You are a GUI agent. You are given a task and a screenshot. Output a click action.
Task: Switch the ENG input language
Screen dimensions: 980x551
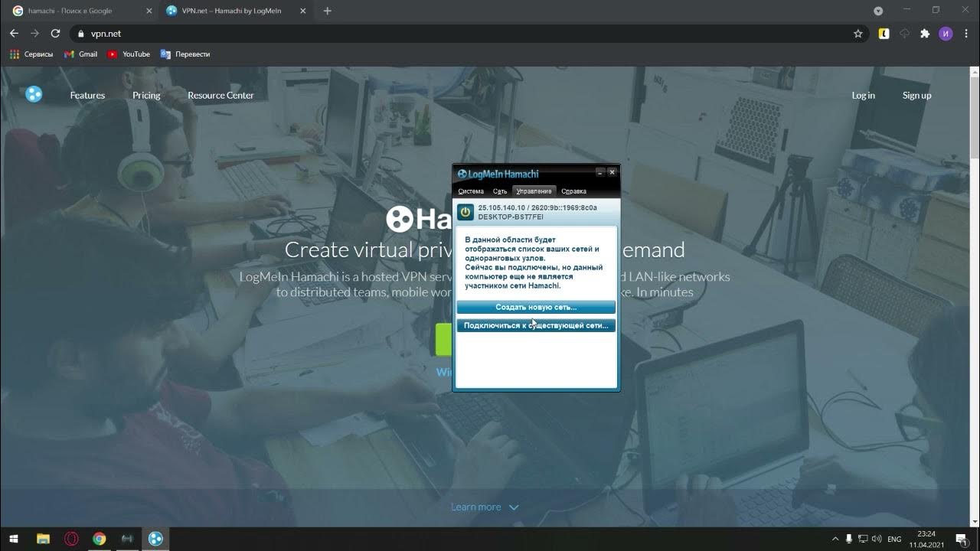click(x=894, y=539)
